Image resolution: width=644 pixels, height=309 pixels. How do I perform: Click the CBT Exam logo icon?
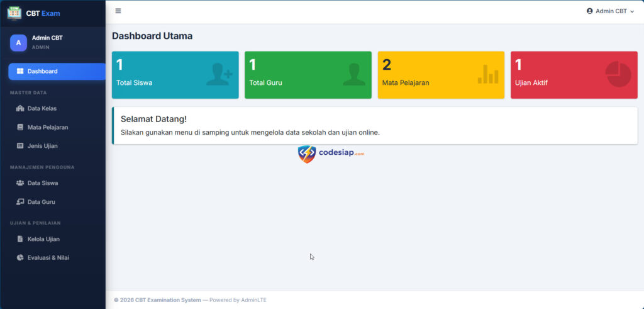point(14,13)
